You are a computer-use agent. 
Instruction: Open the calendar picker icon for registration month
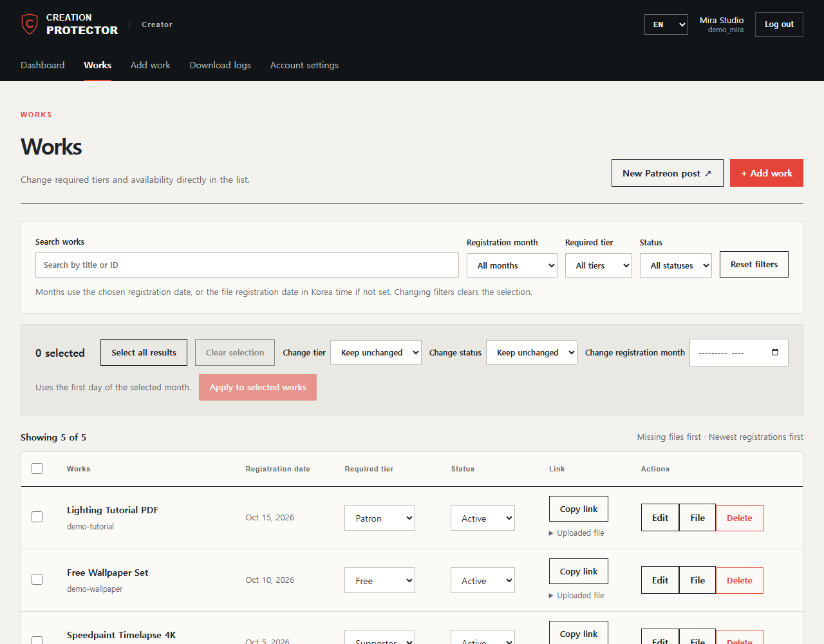(775, 352)
